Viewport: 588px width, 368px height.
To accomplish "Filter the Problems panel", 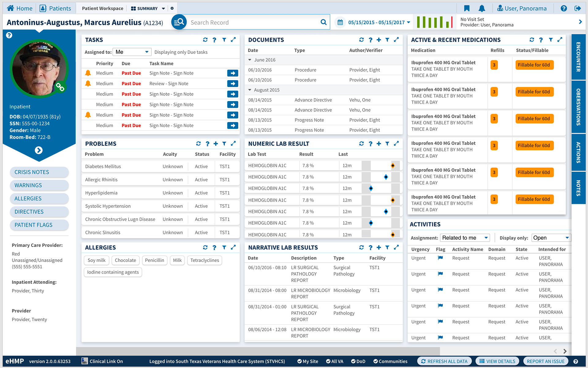I will pyautogui.click(x=224, y=144).
